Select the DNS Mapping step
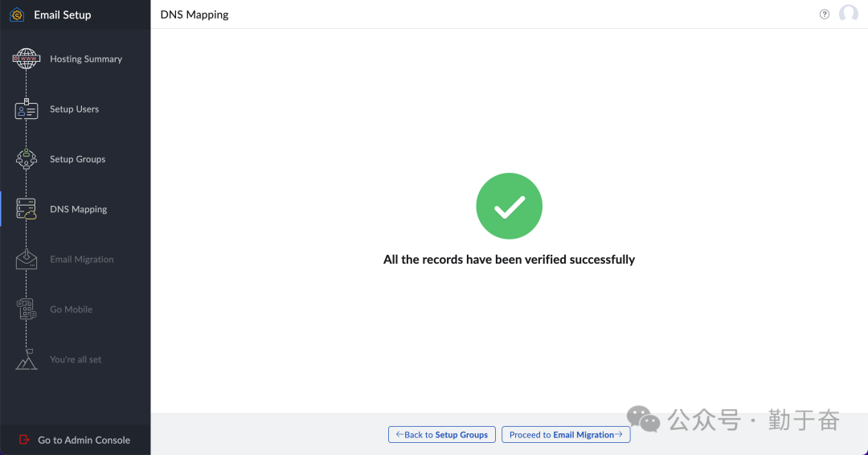Screen dimensions: 868x455 click(78, 209)
